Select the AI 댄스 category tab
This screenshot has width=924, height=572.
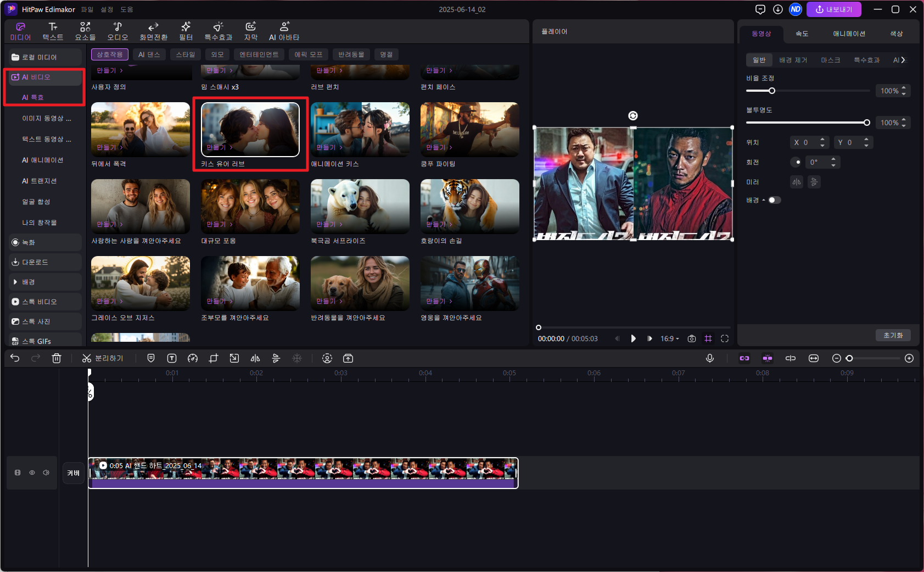click(x=149, y=54)
